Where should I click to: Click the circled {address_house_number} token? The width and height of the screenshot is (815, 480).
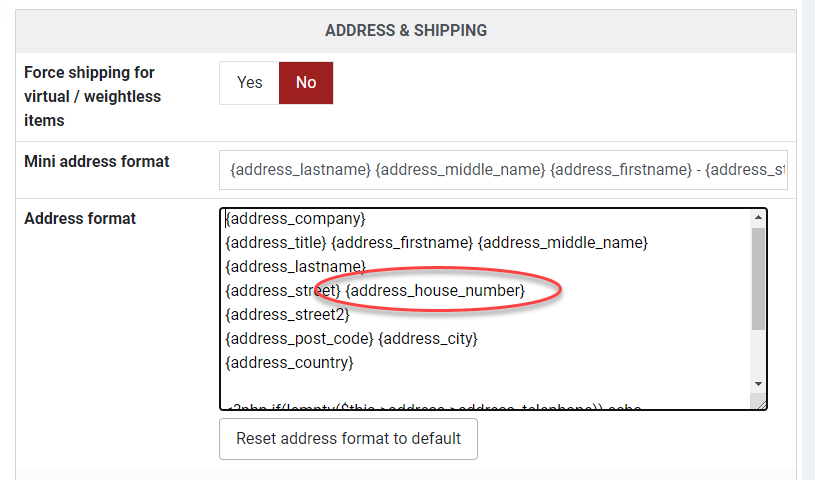(x=435, y=290)
